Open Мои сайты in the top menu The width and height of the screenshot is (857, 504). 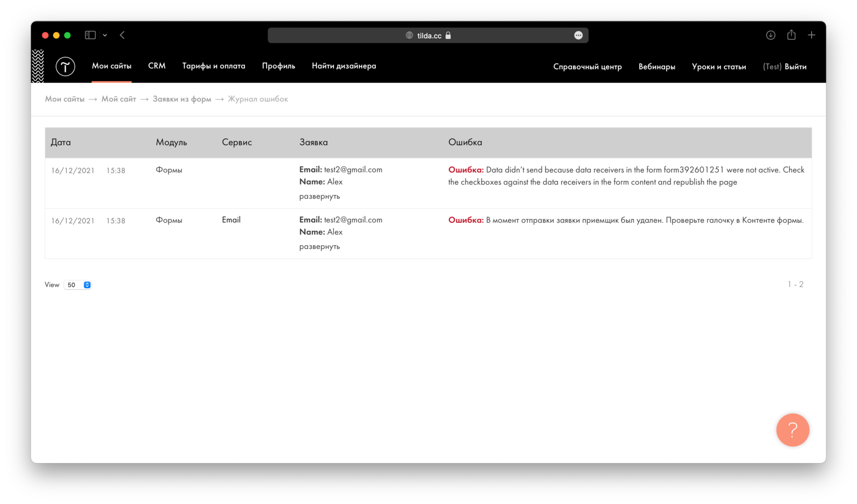coord(112,66)
